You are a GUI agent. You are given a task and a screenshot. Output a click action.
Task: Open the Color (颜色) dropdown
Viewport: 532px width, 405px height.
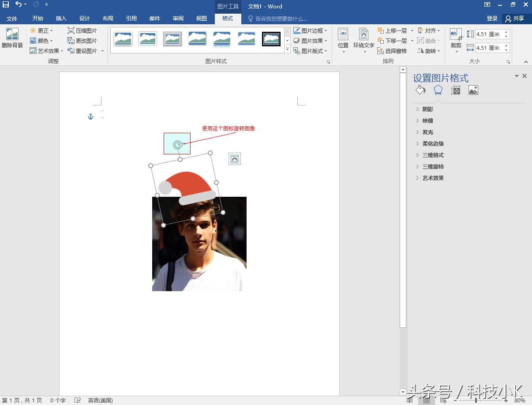click(x=42, y=41)
